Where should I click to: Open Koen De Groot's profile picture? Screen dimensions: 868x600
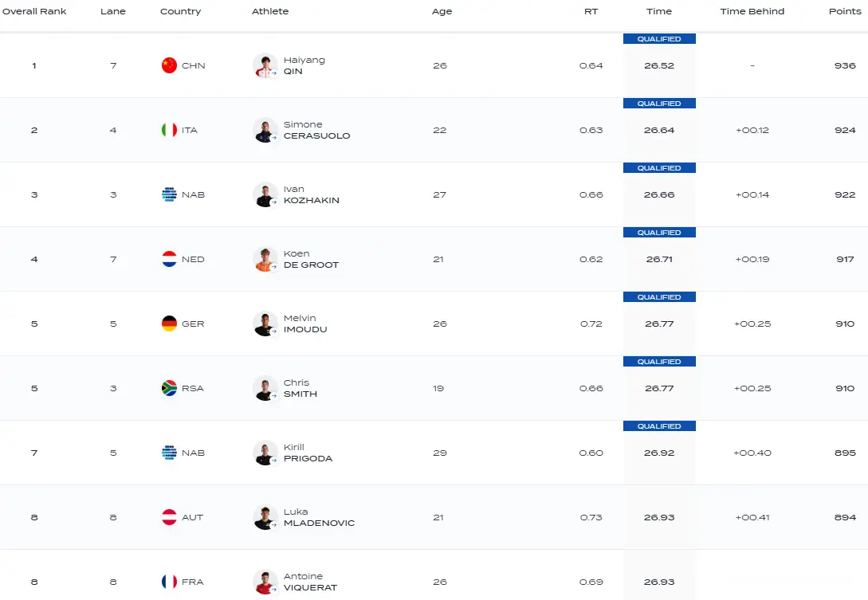coord(265,260)
